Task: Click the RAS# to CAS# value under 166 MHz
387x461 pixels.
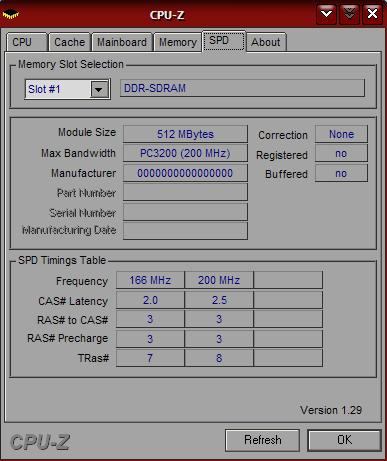Action: pyautogui.click(x=150, y=319)
